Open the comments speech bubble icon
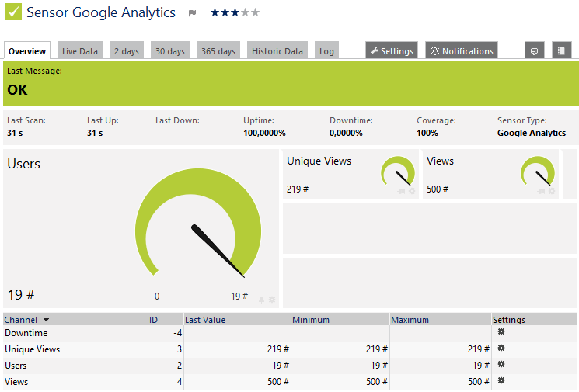Screen dimensions: 579x392 [x=535, y=51]
